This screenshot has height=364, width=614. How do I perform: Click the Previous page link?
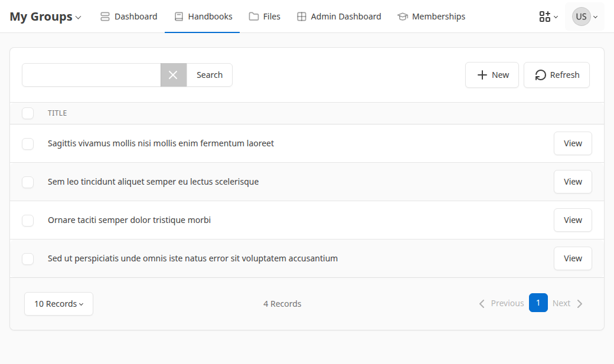pyautogui.click(x=502, y=303)
